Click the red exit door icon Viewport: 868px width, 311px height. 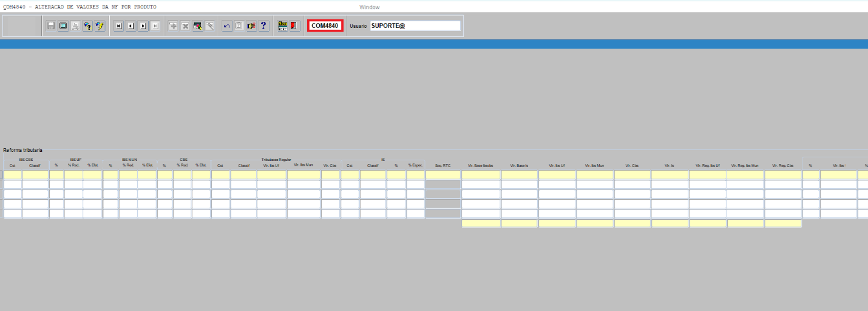click(294, 26)
